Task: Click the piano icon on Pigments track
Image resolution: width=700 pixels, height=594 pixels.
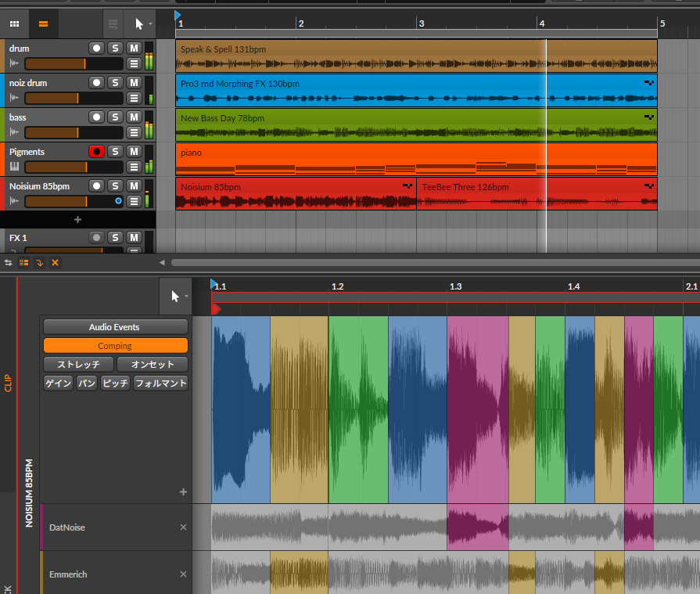Action: pyautogui.click(x=13, y=167)
